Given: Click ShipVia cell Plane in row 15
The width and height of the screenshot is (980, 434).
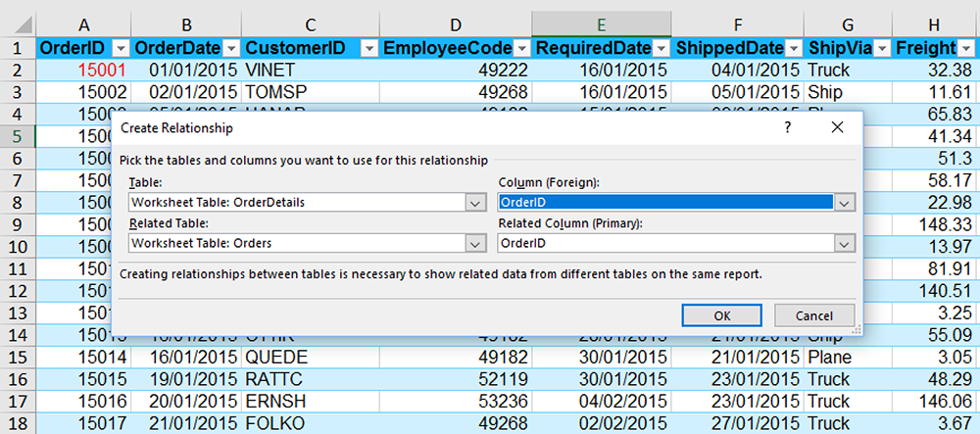Looking at the screenshot, I should 848,358.
